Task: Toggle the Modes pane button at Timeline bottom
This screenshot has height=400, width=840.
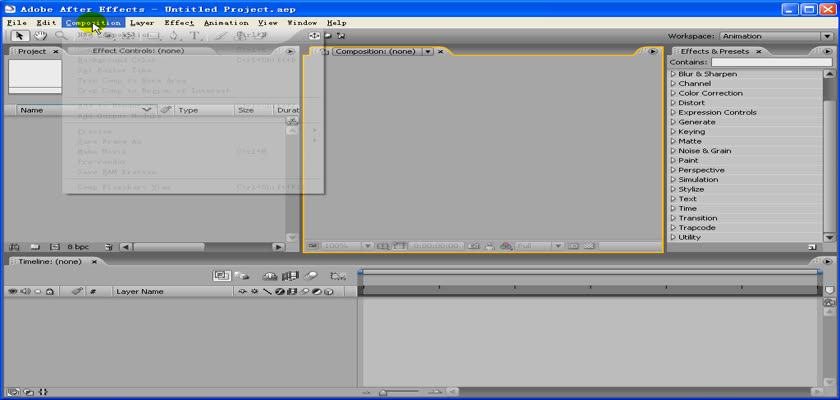Action: tap(29, 392)
